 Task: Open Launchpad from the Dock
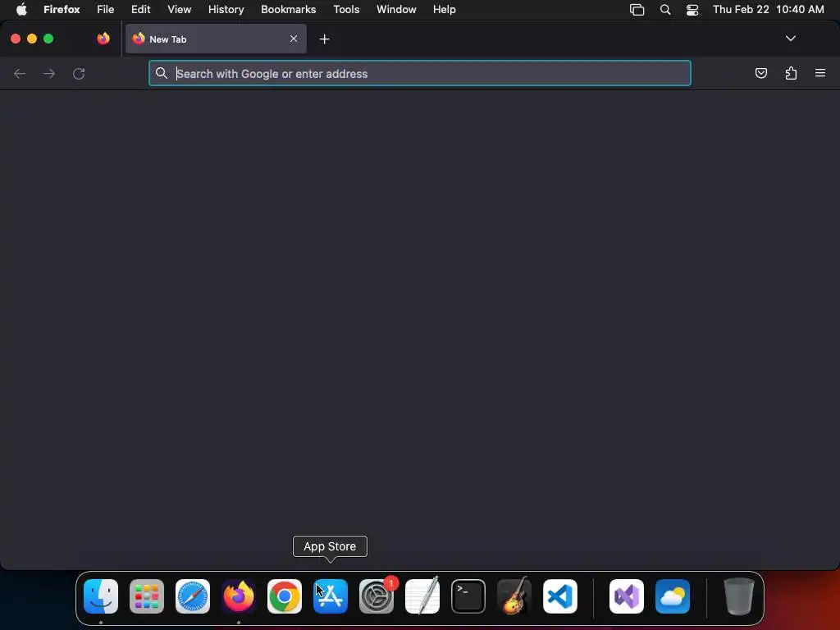click(x=147, y=596)
